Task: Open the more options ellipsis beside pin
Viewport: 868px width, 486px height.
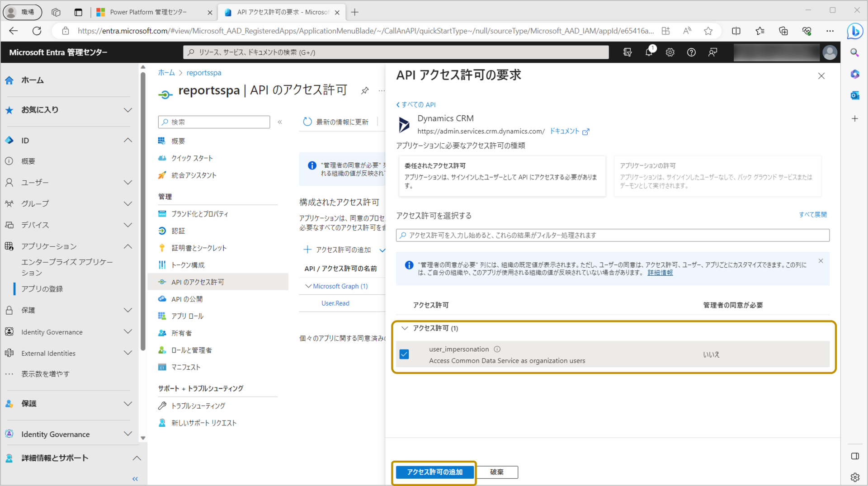Action: click(x=382, y=90)
